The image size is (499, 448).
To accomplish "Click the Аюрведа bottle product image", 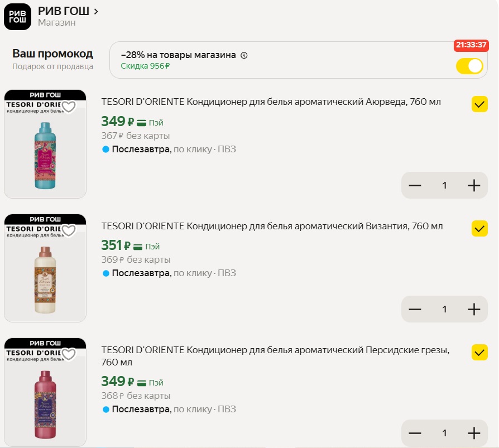I will click(45, 153).
